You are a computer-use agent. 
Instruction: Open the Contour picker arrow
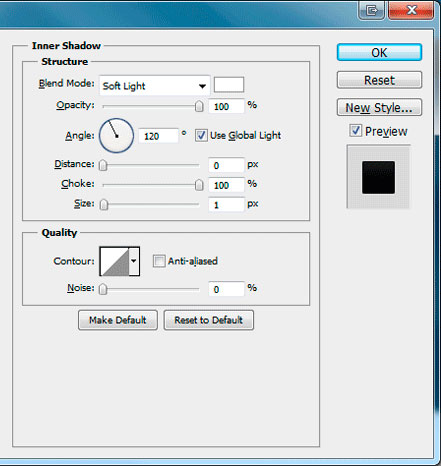(x=134, y=261)
